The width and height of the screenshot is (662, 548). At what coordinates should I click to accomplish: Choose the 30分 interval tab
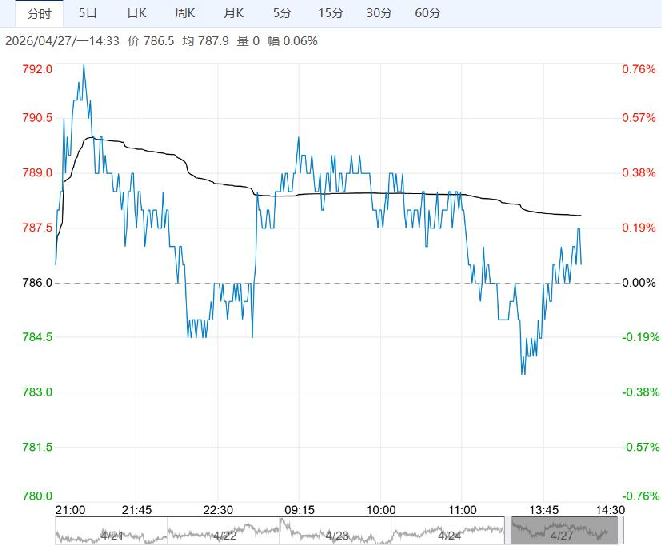click(x=378, y=14)
